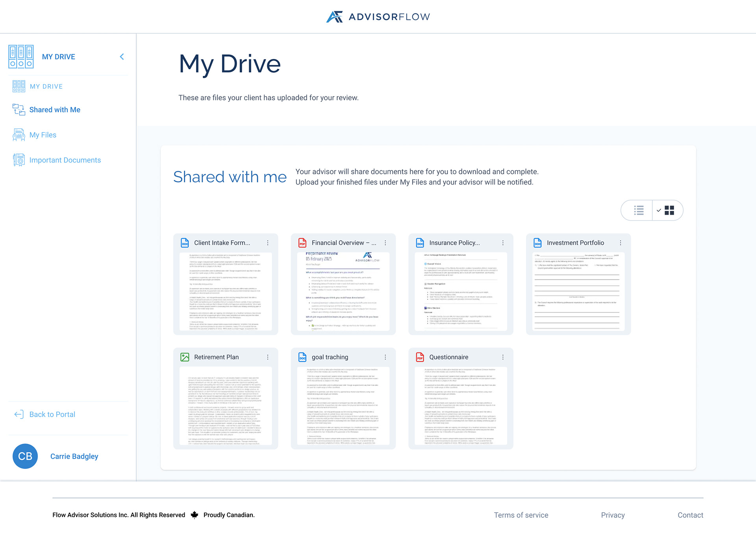Click the Privacy link in the footer
The image size is (756, 537).
pyautogui.click(x=612, y=515)
